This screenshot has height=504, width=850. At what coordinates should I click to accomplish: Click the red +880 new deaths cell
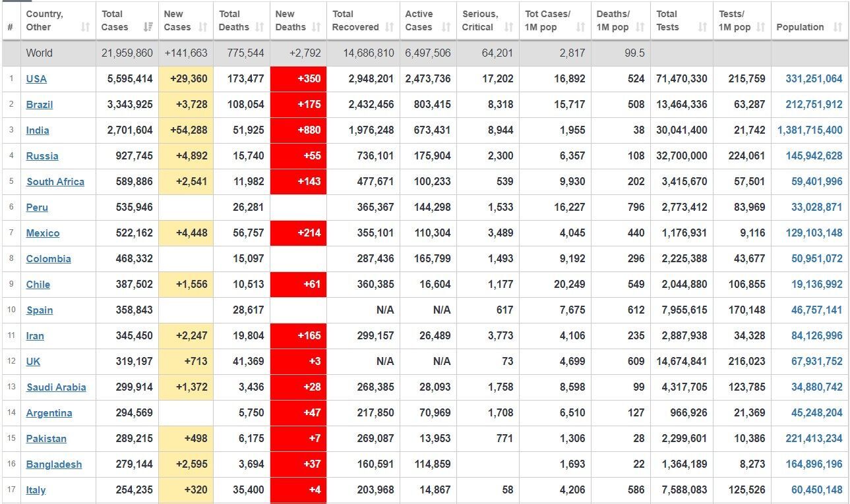coord(299,130)
